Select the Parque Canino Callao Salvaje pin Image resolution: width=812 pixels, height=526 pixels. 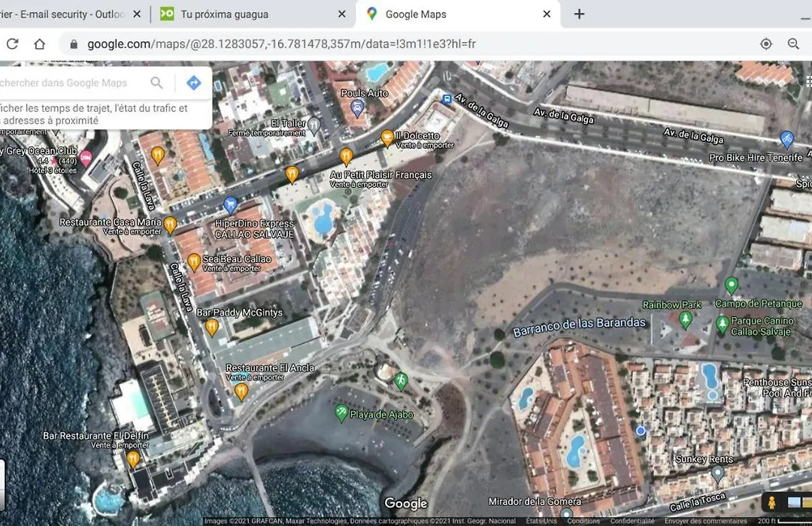tap(723, 325)
